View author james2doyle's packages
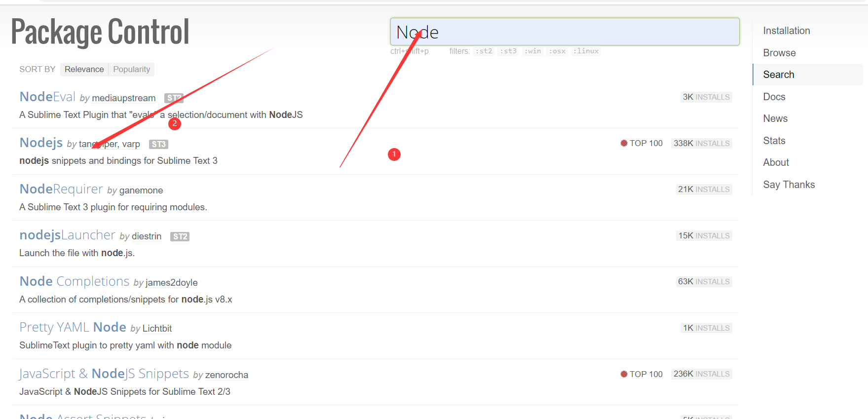This screenshot has height=419, width=868. point(171,283)
